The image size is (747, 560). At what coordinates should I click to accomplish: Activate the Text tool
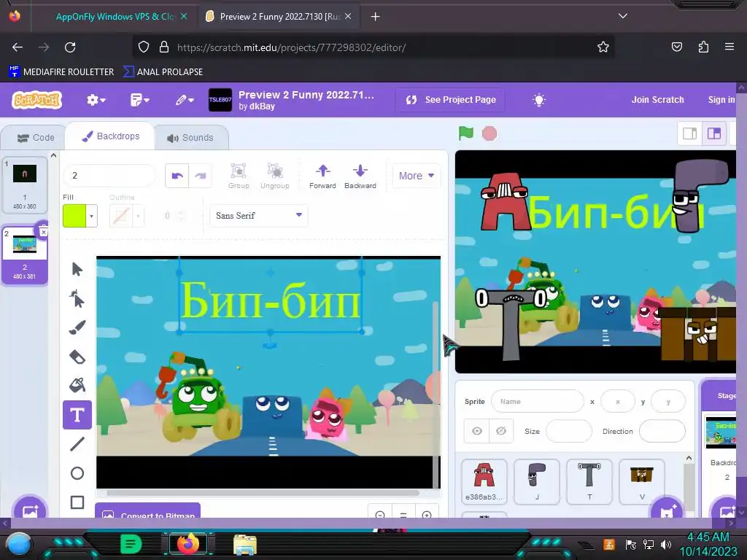tap(77, 415)
